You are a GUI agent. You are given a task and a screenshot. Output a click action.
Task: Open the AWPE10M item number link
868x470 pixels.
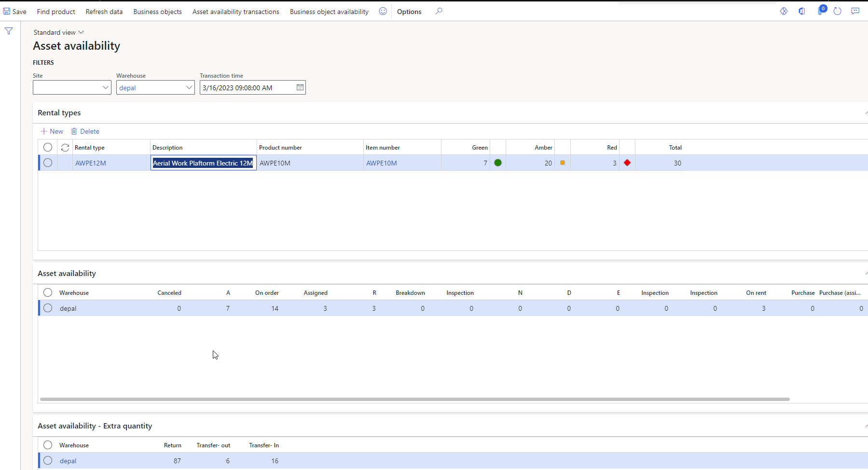381,163
